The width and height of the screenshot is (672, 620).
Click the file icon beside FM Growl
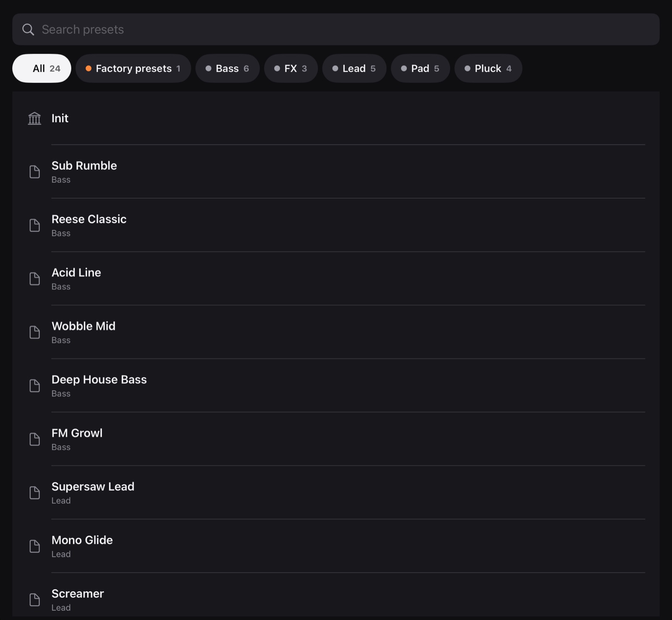[x=34, y=439]
